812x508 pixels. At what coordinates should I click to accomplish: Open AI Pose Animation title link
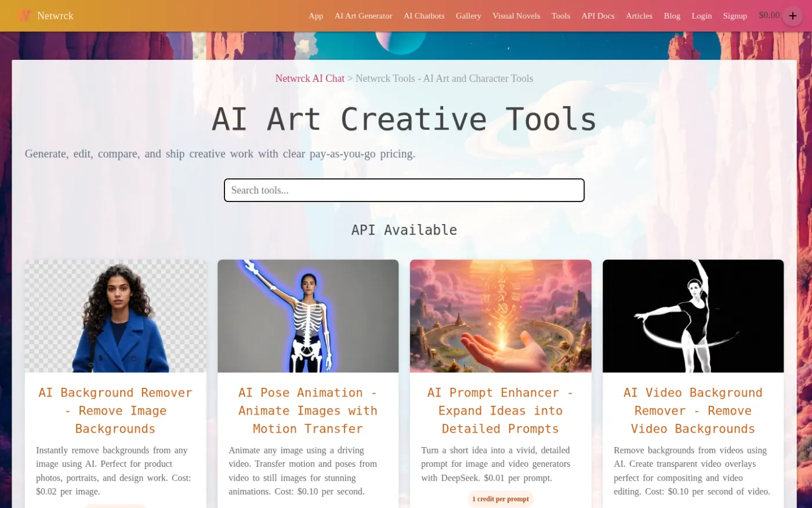308,410
